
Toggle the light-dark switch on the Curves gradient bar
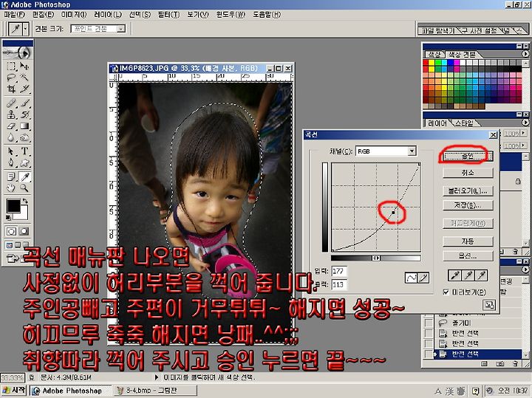click(376, 258)
